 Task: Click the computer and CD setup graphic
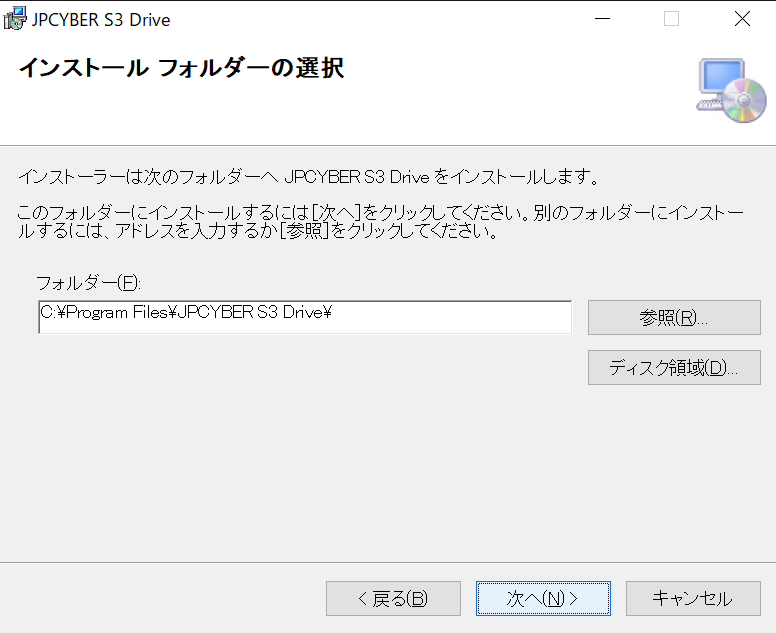tap(731, 91)
